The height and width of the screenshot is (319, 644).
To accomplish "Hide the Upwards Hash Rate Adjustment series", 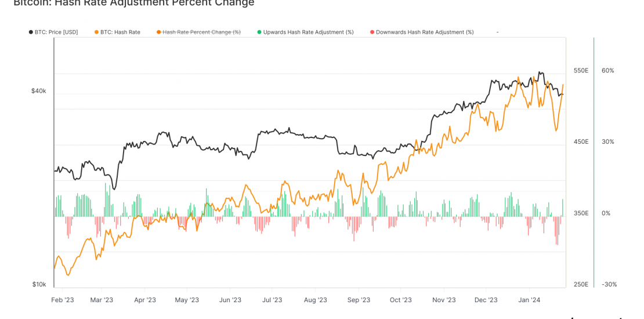I will (x=308, y=32).
